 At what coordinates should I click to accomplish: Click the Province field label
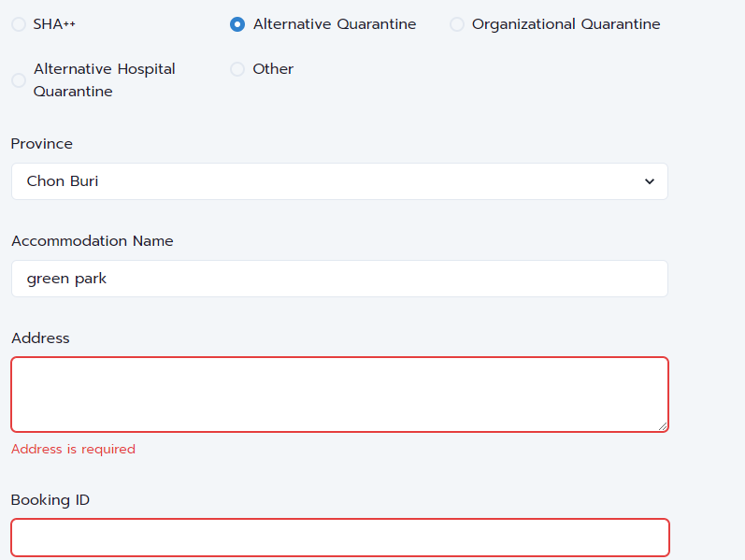tap(42, 144)
